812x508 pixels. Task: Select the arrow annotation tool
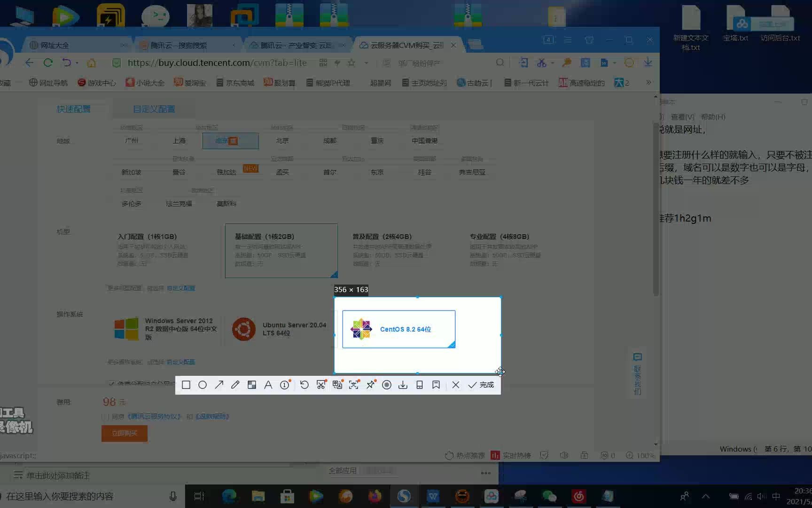click(219, 385)
